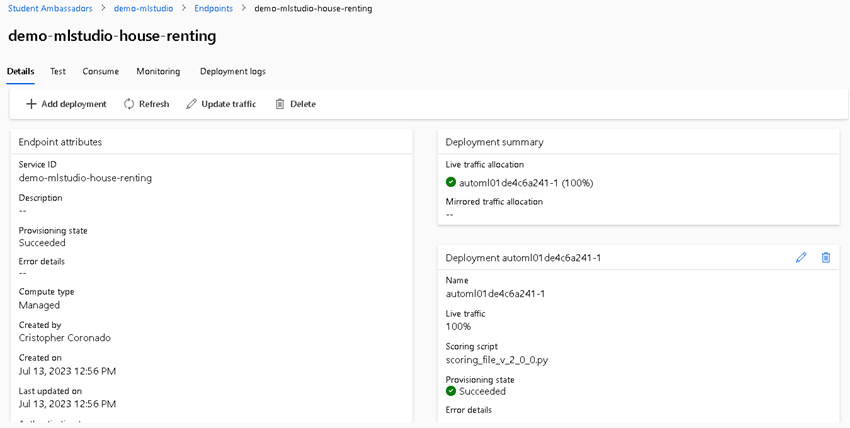
Task: Click the plus icon of Add deployment
Action: point(31,104)
